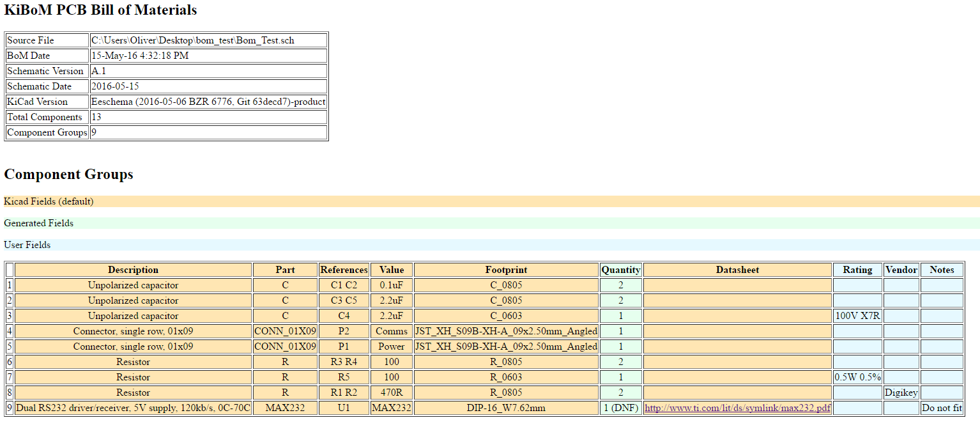
Task: Click the Vendor column header
Action: click(x=901, y=270)
